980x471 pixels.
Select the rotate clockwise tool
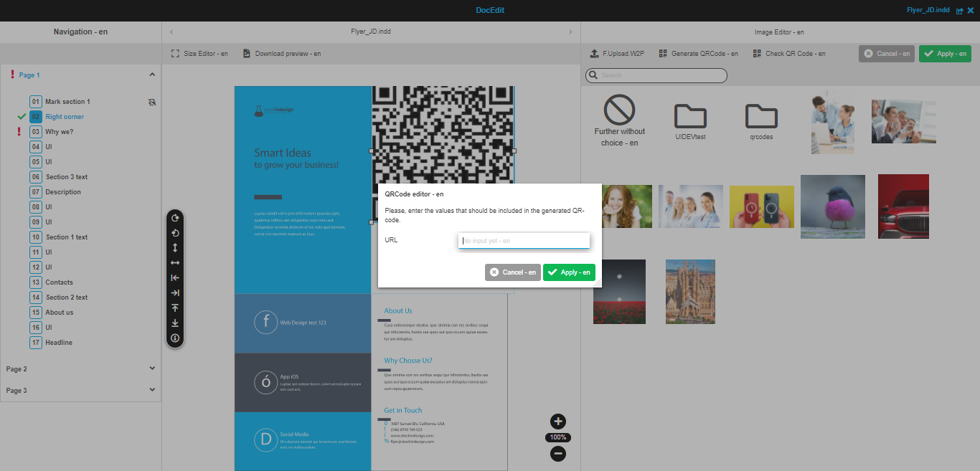pyautogui.click(x=175, y=218)
